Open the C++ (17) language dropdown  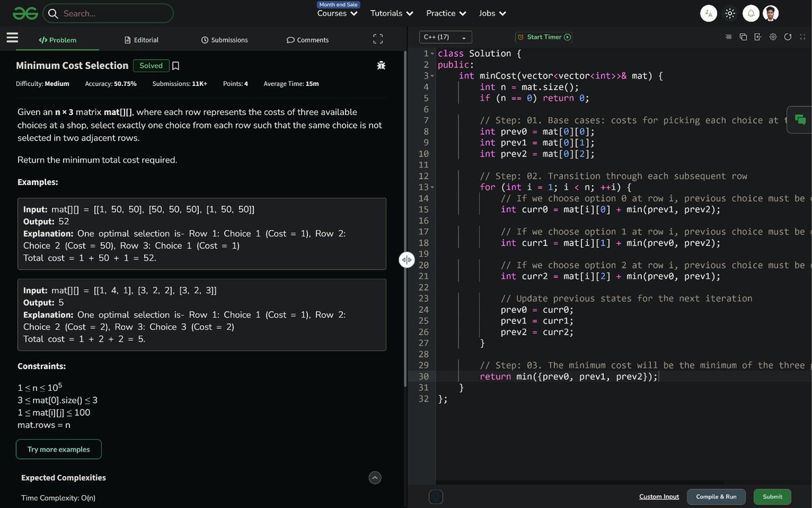pos(445,37)
